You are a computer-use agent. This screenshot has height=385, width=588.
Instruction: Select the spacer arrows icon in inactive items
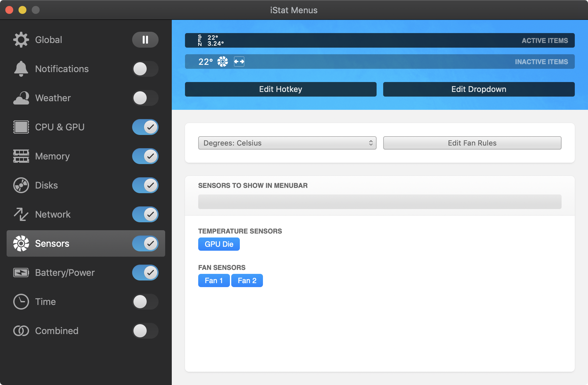pos(239,62)
